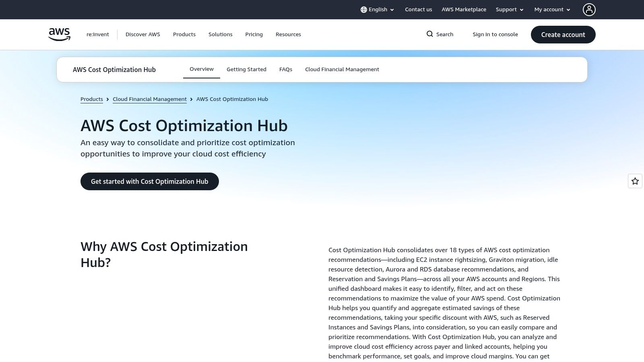Switch to Getting Started tab
Viewport: 644px width, 362px height.
(x=246, y=70)
